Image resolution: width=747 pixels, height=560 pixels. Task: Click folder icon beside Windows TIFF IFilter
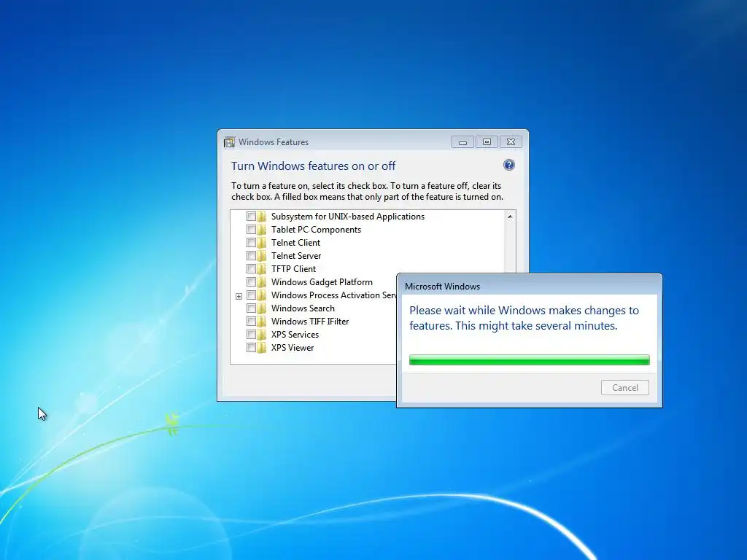tap(262, 322)
